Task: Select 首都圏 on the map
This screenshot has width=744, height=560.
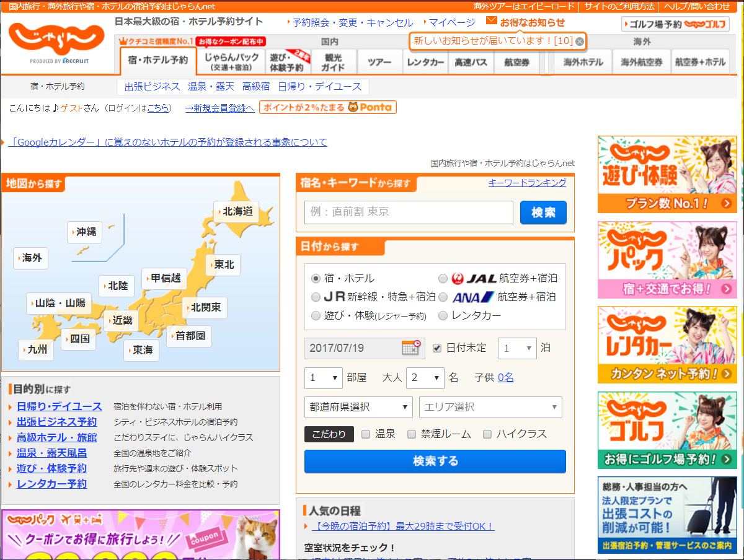Action: coord(189,336)
